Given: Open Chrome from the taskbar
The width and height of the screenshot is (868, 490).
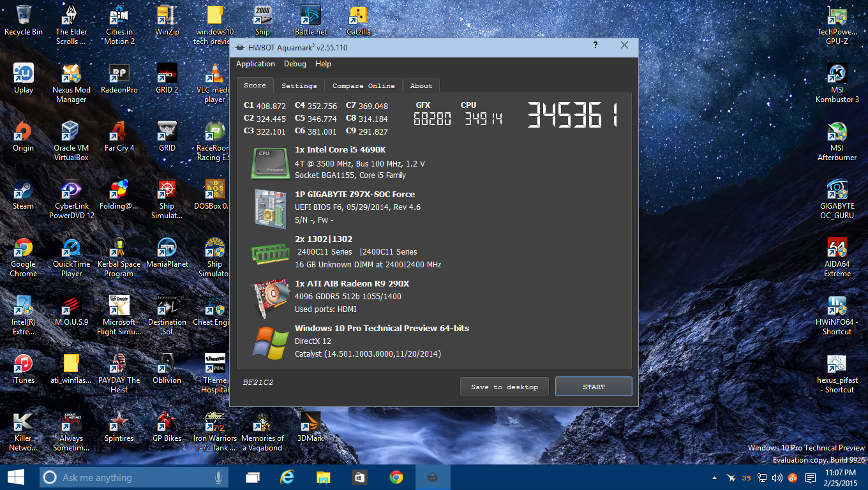Looking at the screenshot, I should (396, 477).
